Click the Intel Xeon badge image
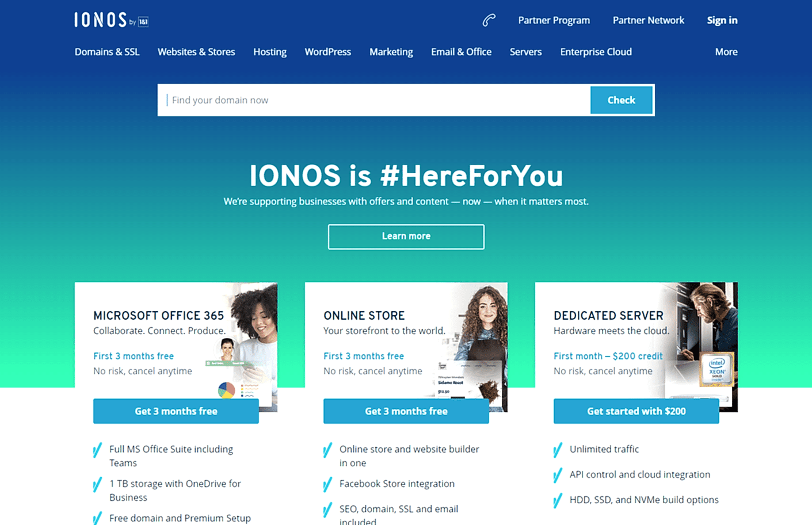Viewport: 812px width, 525px height. tap(716, 369)
